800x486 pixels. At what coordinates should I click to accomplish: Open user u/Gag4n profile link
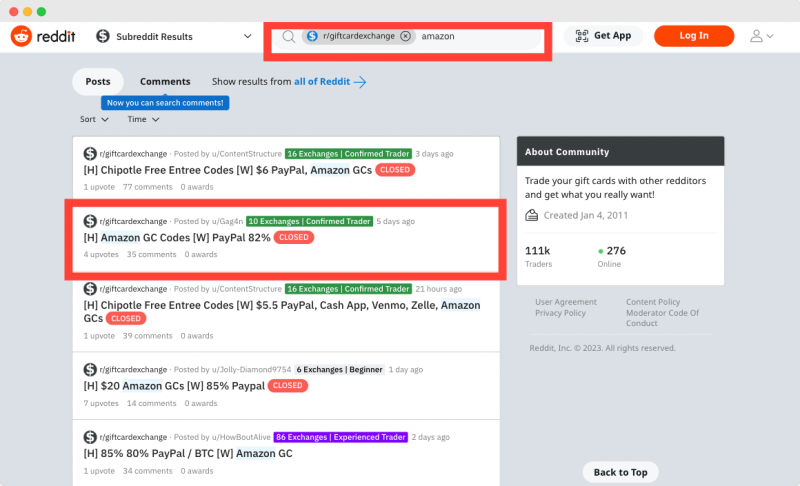228,221
